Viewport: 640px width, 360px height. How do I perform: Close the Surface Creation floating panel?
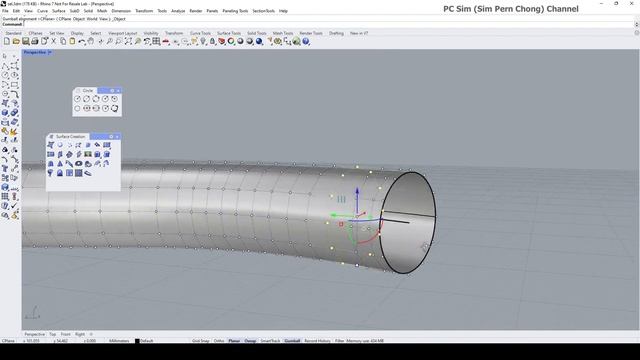point(117,137)
